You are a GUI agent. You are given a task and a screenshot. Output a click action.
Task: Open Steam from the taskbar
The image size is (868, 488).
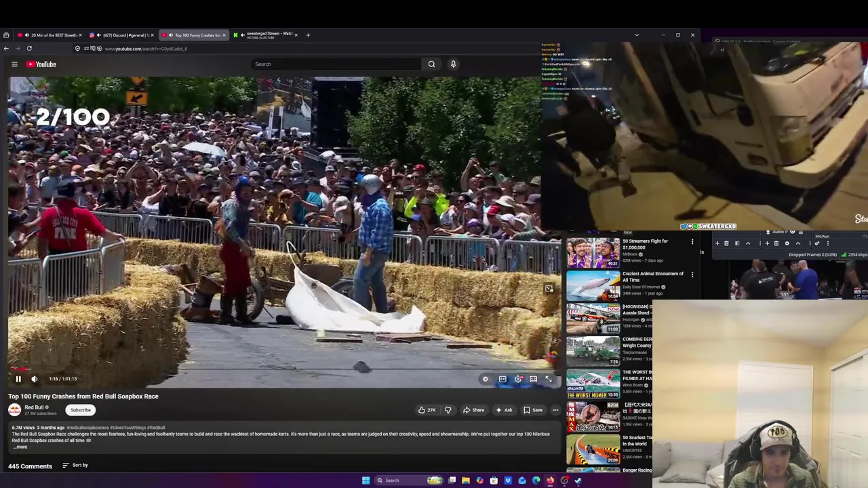click(x=578, y=481)
